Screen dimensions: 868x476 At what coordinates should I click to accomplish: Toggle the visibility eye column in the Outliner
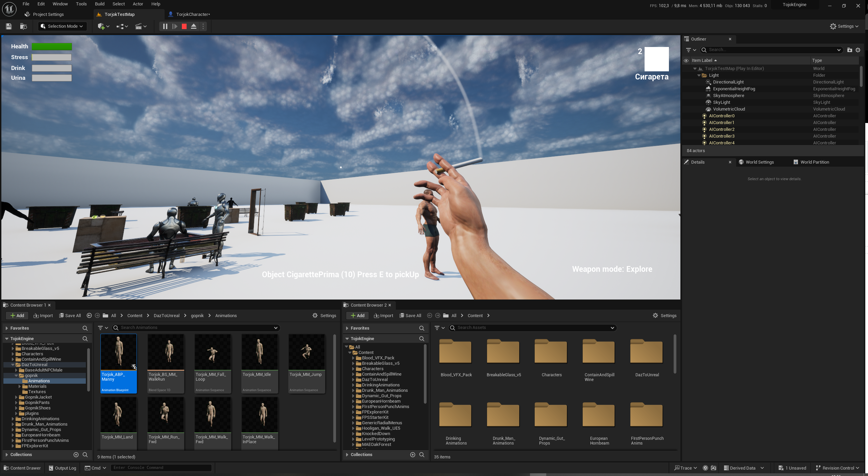pyautogui.click(x=686, y=61)
